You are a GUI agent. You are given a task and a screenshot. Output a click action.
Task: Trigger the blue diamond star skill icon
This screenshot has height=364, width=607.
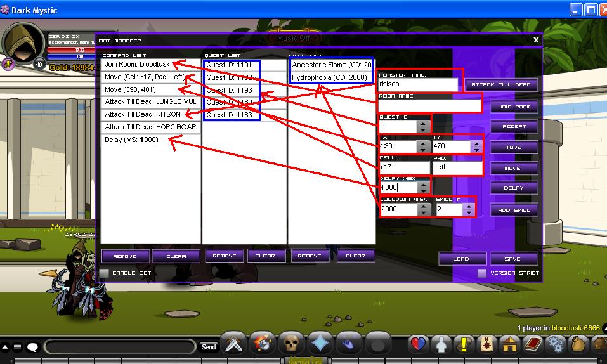point(320,343)
